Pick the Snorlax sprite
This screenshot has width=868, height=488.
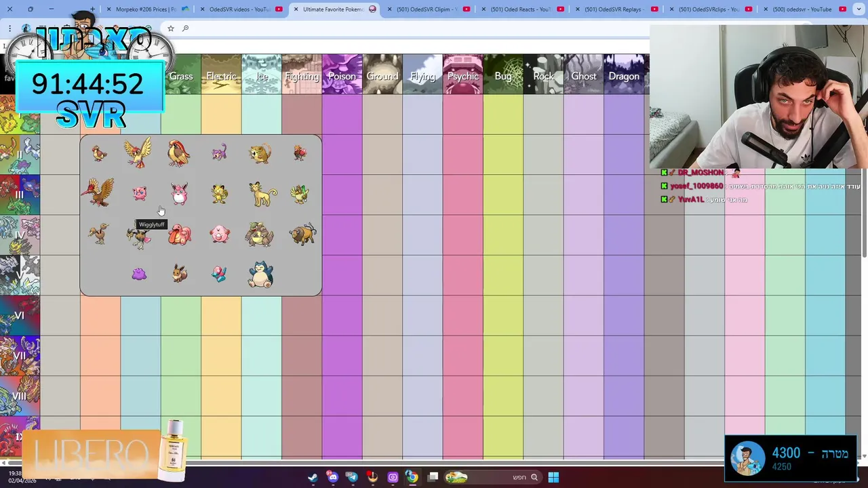[260, 274]
